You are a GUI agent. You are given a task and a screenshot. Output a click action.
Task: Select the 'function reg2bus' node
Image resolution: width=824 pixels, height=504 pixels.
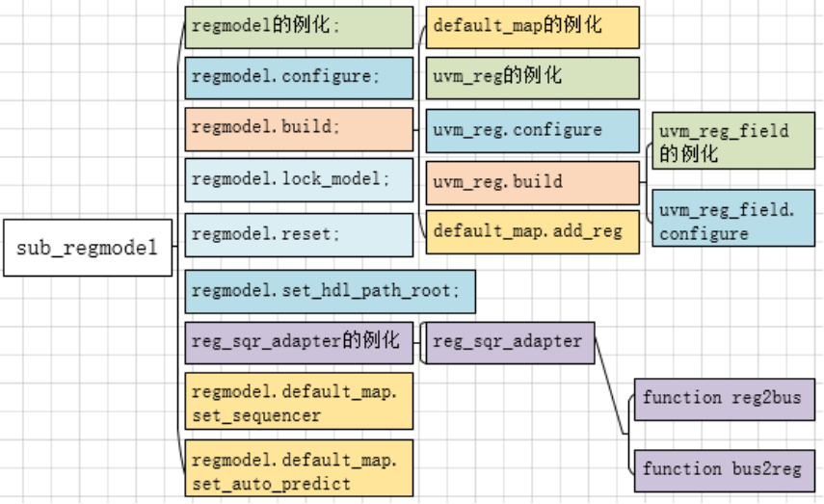click(725, 399)
